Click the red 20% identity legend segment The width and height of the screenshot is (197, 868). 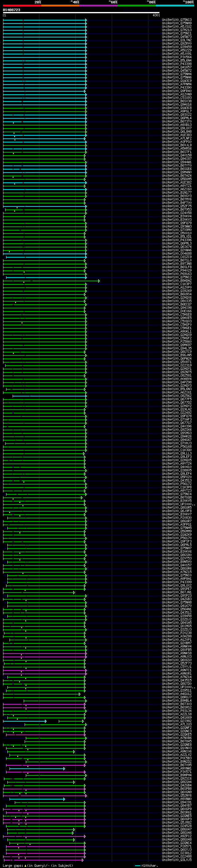coord(22,6)
